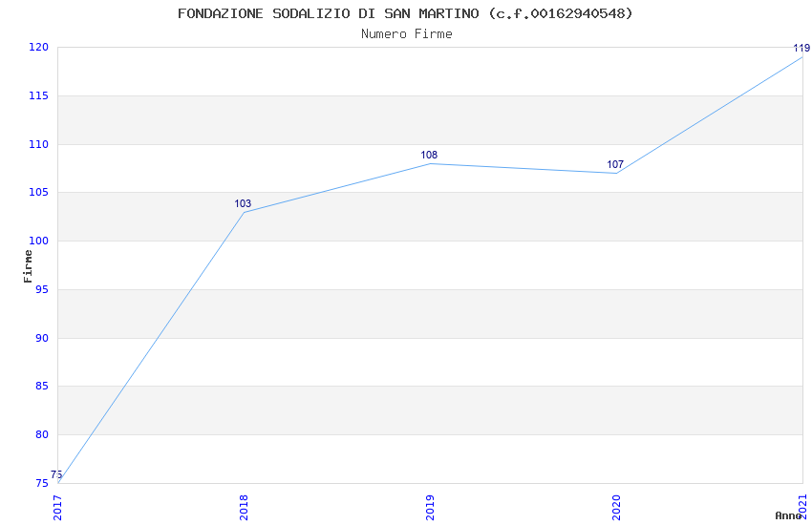Click the Numero Firme subtitle
This screenshot has width=812, height=525.
406,33
